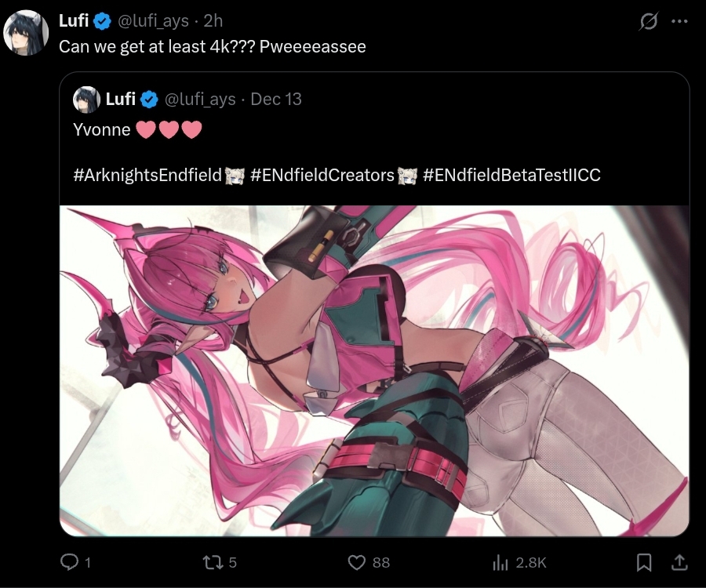Click the Grok slashed-circle icon

pos(649,21)
